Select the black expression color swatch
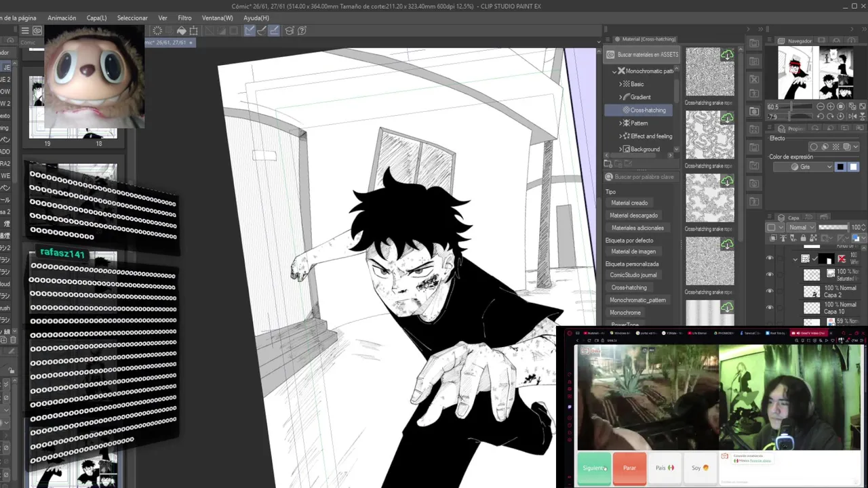Viewport: 868px width, 488px height. point(840,167)
